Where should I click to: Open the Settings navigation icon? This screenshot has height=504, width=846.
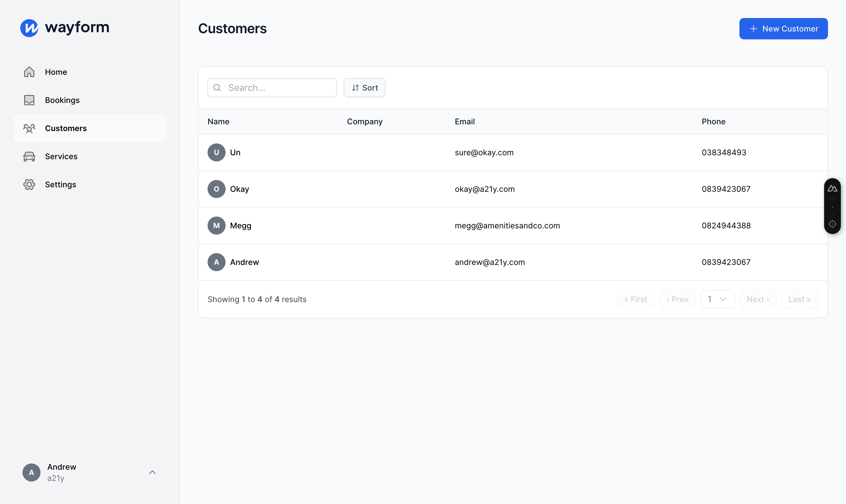[28, 184]
